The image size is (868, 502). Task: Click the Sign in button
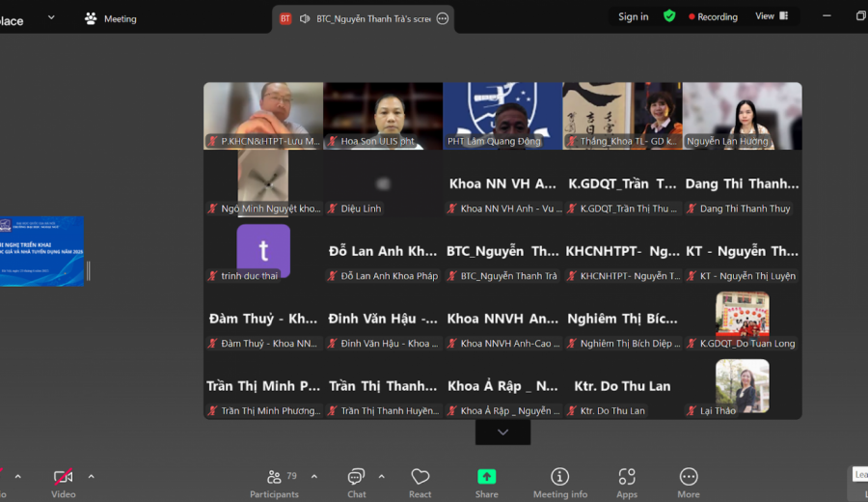(634, 16)
